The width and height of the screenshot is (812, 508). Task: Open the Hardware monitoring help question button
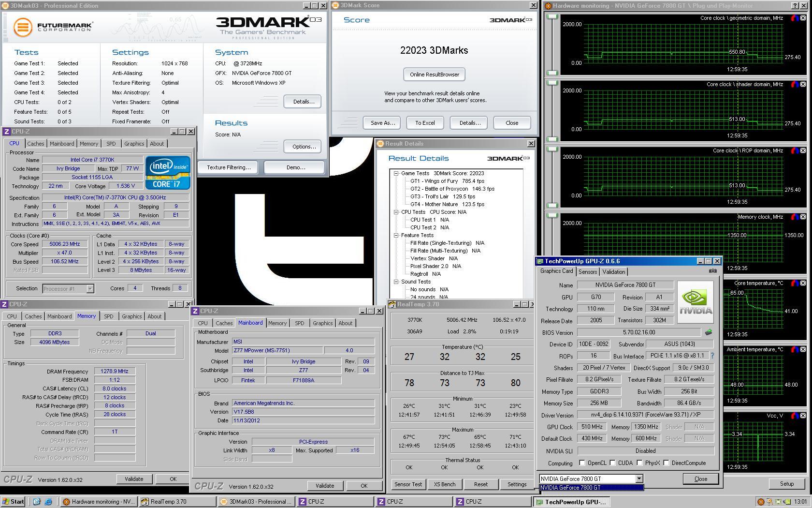[x=795, y=6]
